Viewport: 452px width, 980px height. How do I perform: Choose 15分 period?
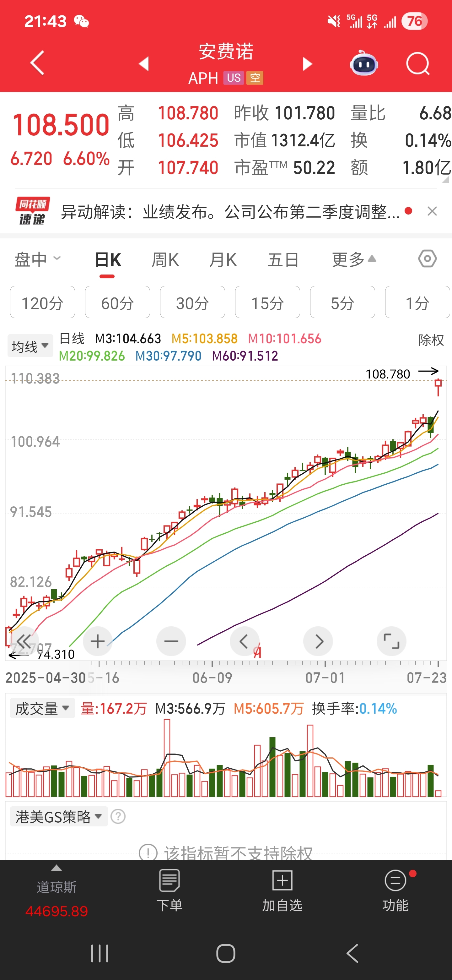pos(268,302)
